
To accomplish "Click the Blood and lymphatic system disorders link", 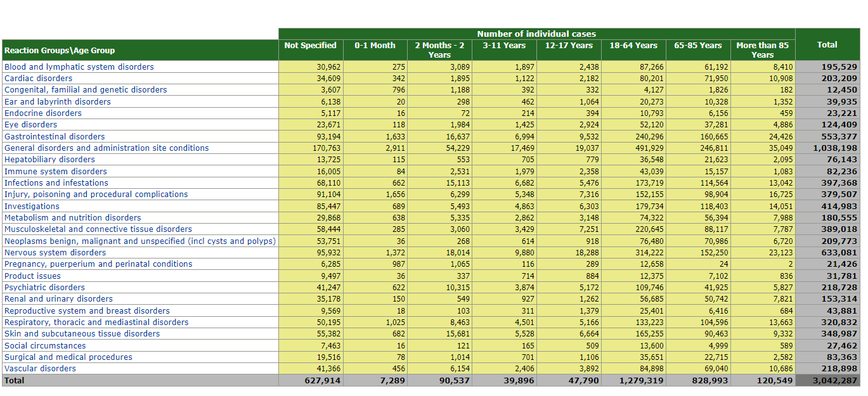I will click(79, 67).
